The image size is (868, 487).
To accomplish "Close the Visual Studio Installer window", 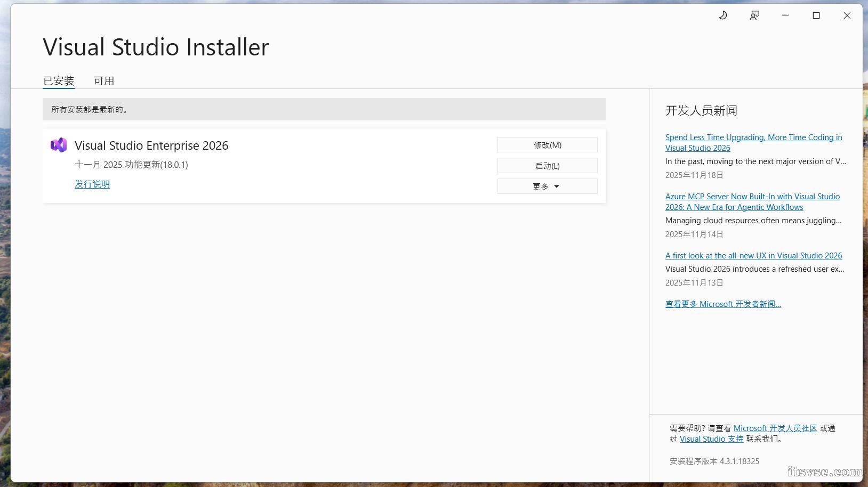I will coord(847,15).
